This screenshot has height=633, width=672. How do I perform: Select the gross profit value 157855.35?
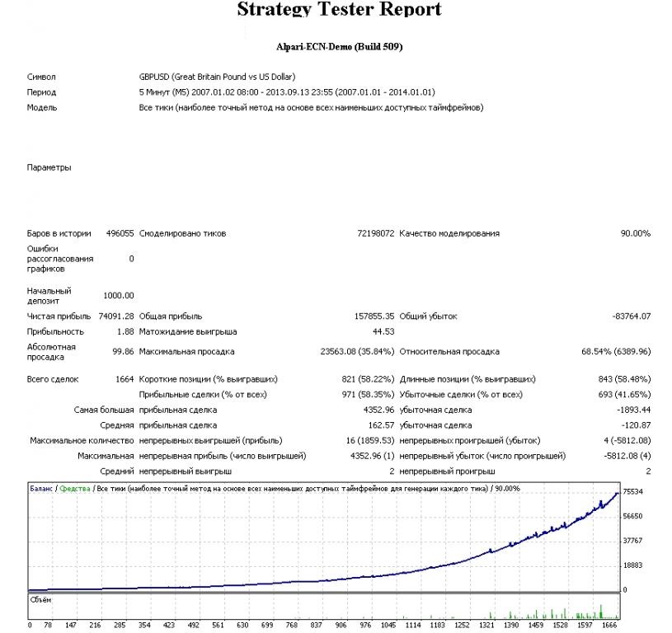(374, 316)
